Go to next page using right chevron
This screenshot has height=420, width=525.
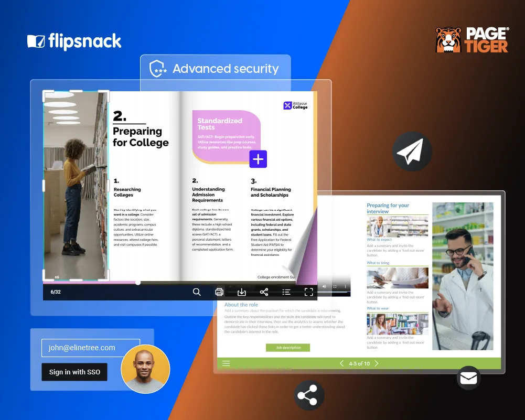point(377,363)
